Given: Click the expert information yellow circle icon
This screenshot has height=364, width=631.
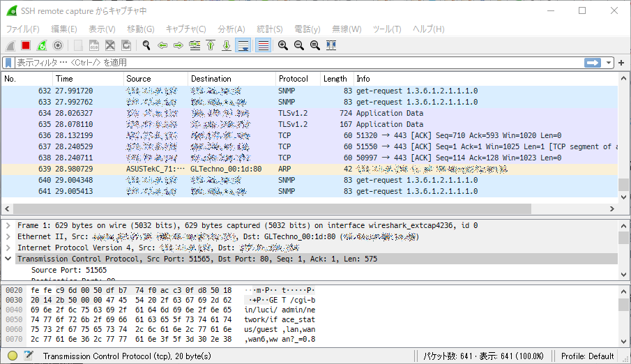Looking at the screenshot, I should pyautogui.click(x=13, y=356).
